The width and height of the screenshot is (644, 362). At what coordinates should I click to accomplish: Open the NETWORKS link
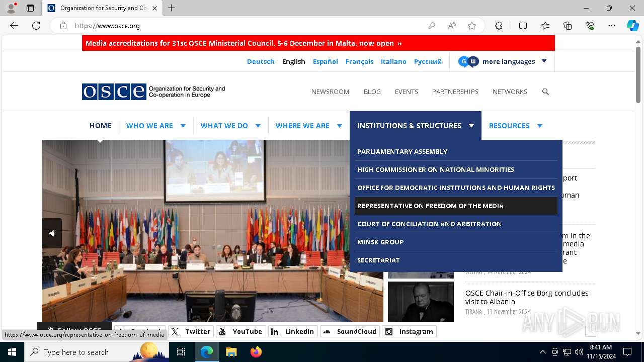click(510, 92)
